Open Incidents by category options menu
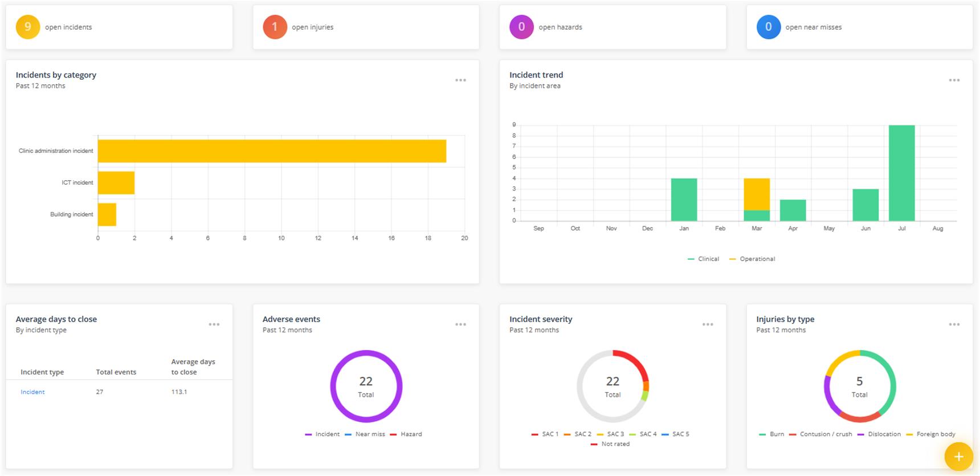Image resolution: width=980 pixels, height=476 pixels. [x=460, y=80]
